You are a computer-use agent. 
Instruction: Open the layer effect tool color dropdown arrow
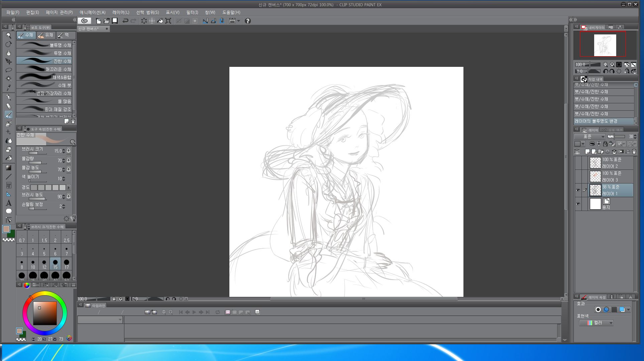click(x=629, y=310)
